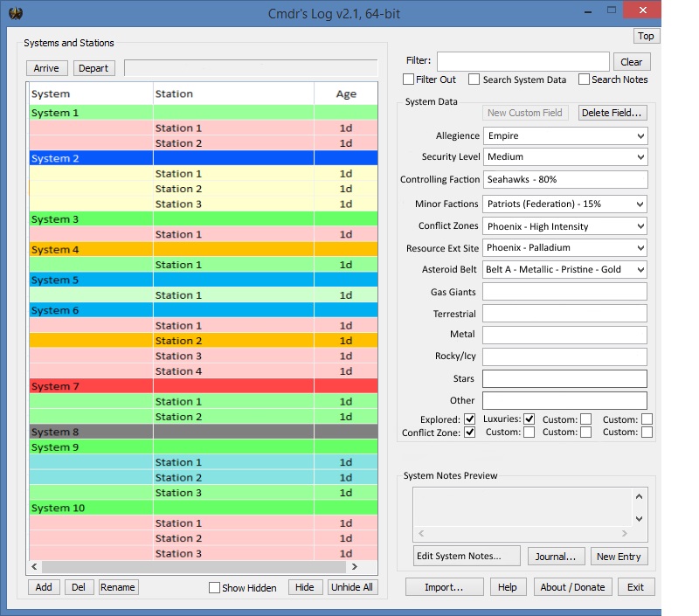Click the Controlling Faction field
The image size is (699, 616).
pyautogui.click(x=565, y=180)
